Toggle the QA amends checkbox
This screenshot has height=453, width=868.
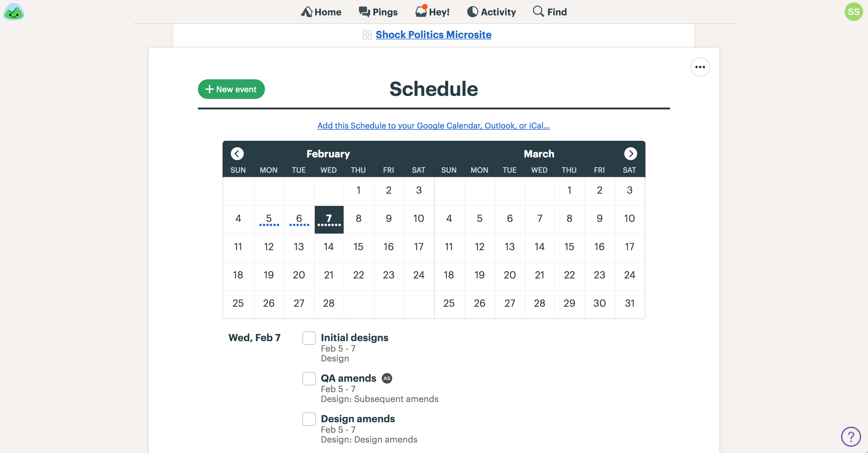(x=309, y=378)
